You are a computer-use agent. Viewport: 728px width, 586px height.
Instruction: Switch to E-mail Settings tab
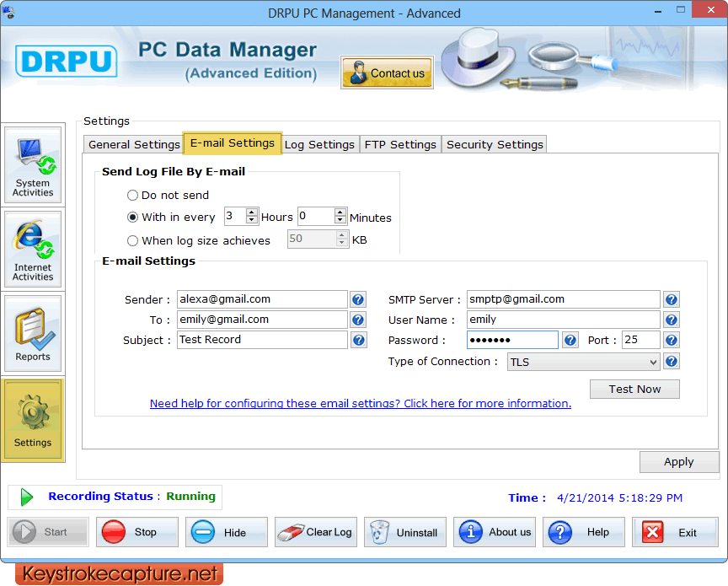(233, 143)
